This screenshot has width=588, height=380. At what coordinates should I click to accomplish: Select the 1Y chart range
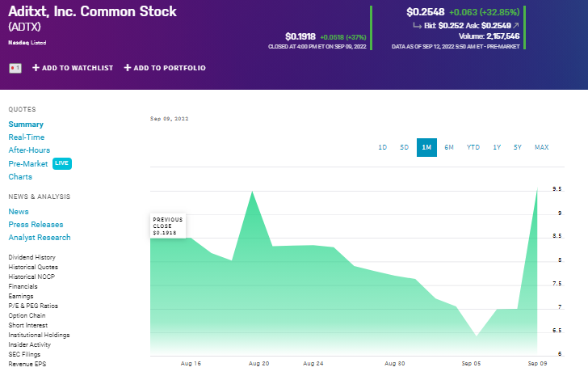[497, 147]
